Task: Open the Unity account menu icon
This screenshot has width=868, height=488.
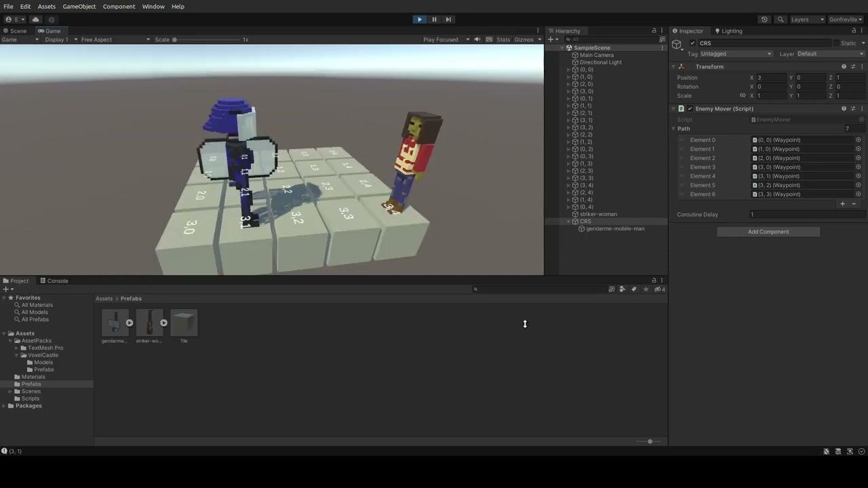Action: click(14, 20)
